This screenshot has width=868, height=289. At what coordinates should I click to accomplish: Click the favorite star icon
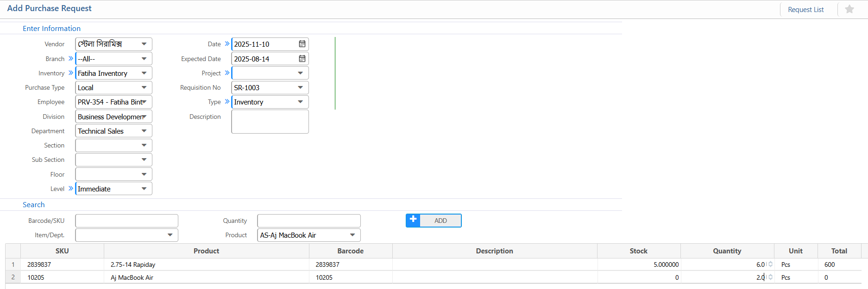(x=849, y=9)
